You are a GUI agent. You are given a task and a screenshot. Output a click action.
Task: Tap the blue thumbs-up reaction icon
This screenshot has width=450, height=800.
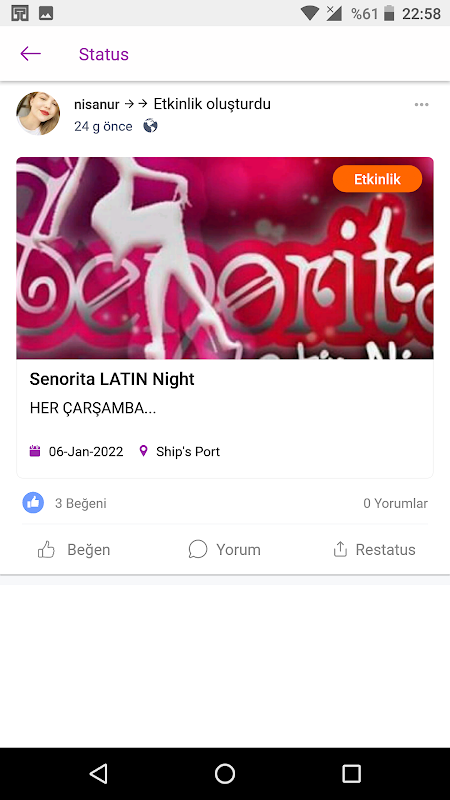tap(33, 503)
